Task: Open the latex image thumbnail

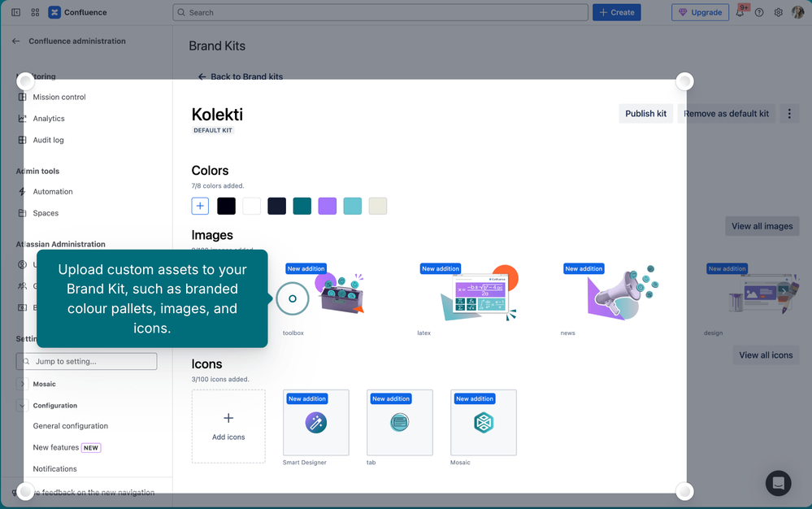Action: pos(479,293)
